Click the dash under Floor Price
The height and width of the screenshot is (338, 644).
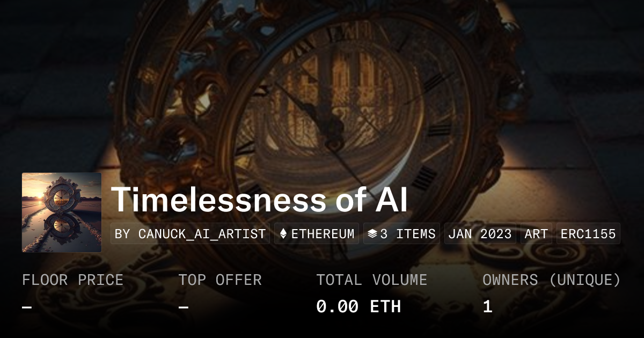point(27,307)
